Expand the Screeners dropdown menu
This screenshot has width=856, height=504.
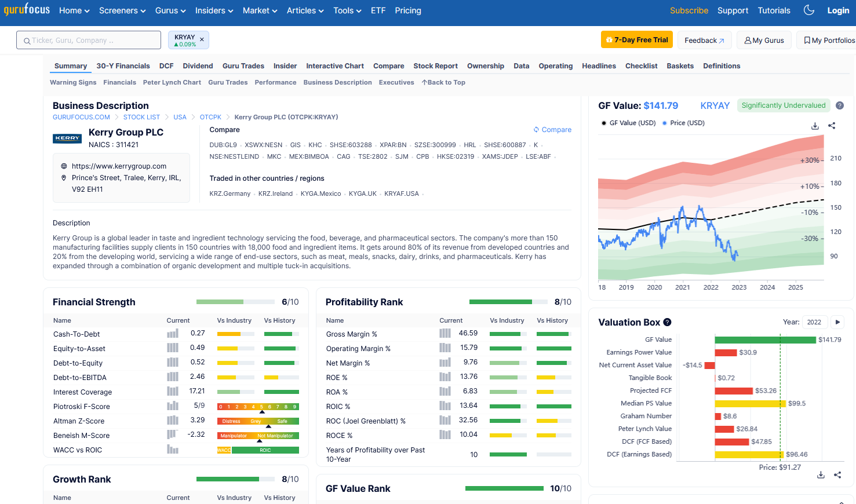tap(122, 10)
